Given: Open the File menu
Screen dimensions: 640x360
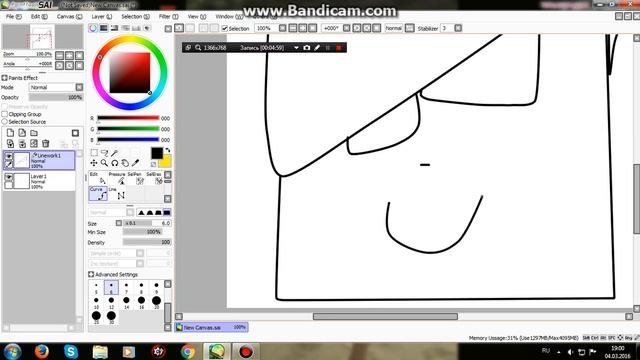Looking at the screenshot, I should (x=14, y=17).
